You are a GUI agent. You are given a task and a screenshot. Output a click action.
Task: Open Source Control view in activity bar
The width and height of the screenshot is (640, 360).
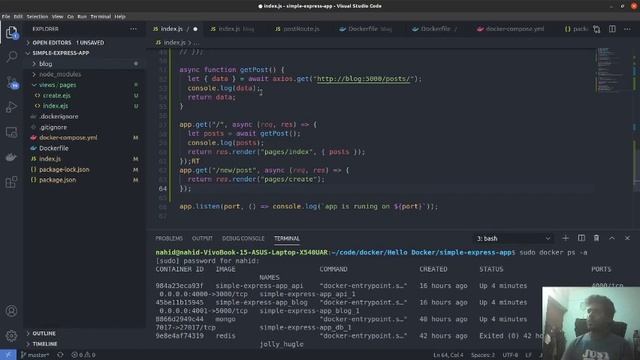(11, 82)
